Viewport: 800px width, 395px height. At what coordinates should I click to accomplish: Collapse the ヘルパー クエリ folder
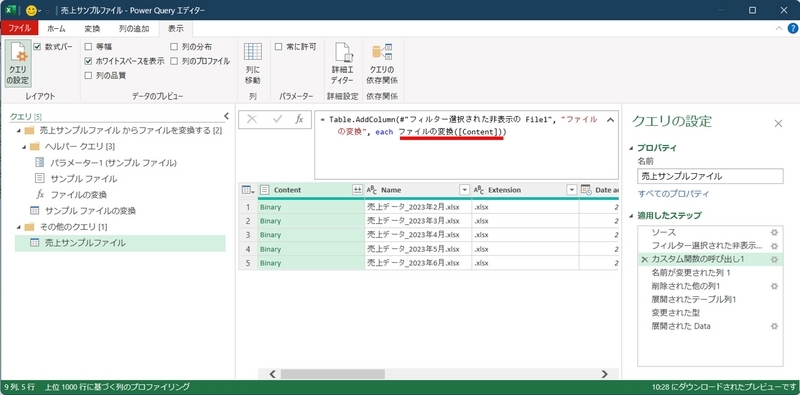(x=24, y=146)
